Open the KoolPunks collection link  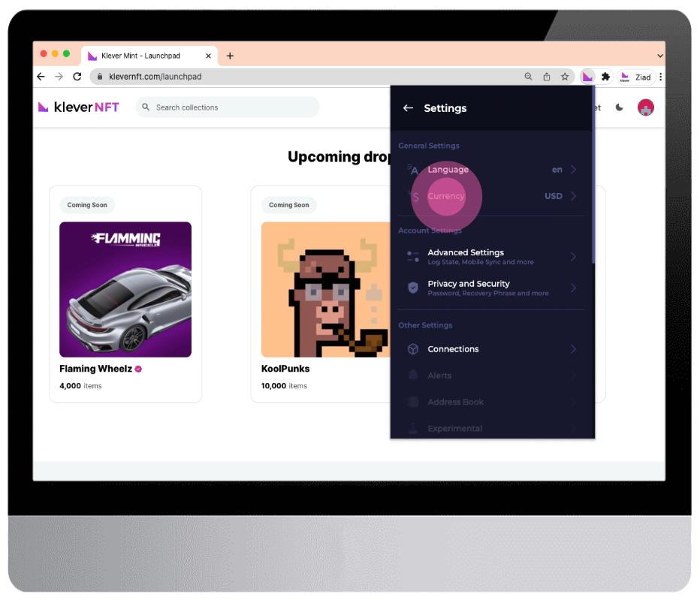(285, 368)
